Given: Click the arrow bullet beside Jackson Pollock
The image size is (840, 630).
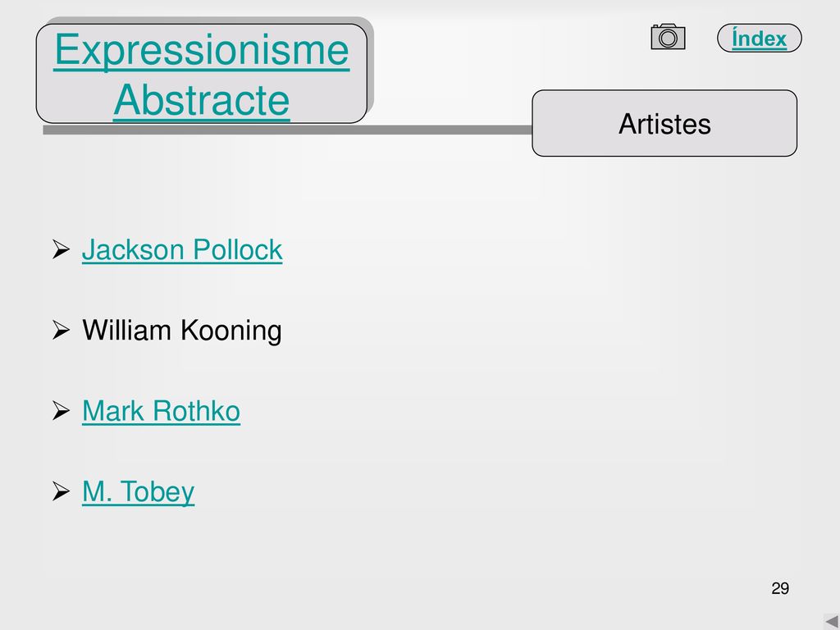Looking at the screenshot, I should (61, 249).
